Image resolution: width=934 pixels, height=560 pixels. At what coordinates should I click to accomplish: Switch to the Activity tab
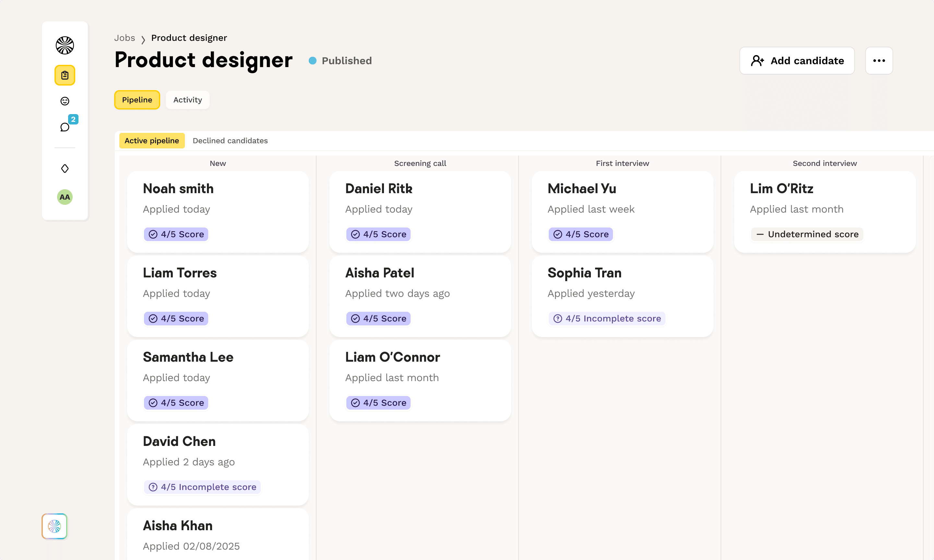pos(187,100)
